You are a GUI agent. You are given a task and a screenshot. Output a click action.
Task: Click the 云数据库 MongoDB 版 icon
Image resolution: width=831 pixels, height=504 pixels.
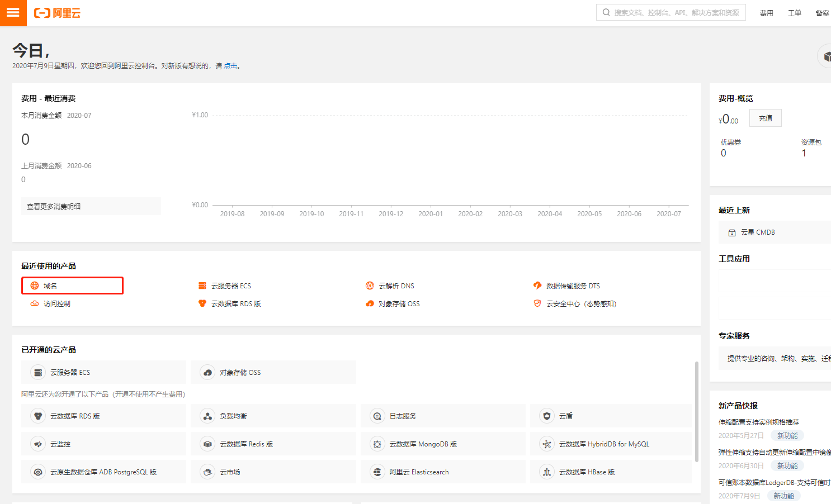[x=377, y=444]
